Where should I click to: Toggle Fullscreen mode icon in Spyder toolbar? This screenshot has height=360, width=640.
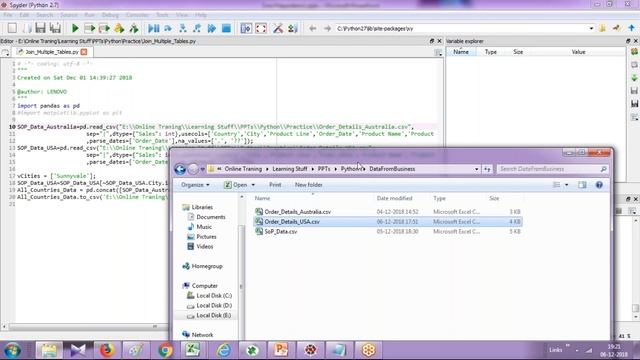click(261, 28)
